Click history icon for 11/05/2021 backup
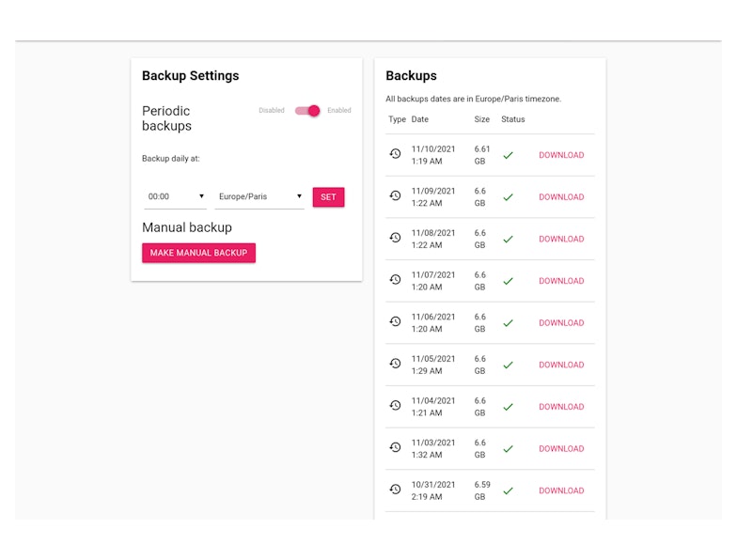 tap(396, 364)
